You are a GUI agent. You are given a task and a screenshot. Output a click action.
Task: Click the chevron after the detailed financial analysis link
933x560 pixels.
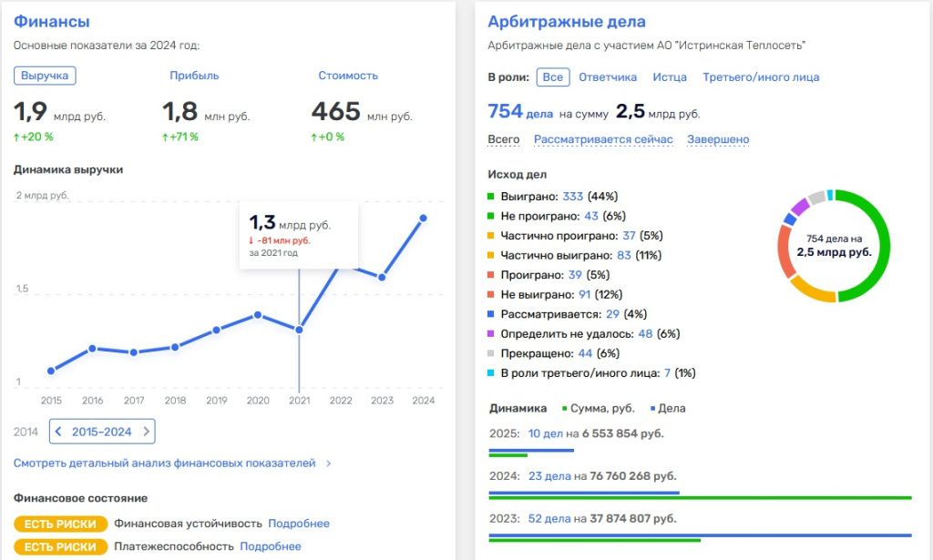pyautogui.click(x=329, y=463)
